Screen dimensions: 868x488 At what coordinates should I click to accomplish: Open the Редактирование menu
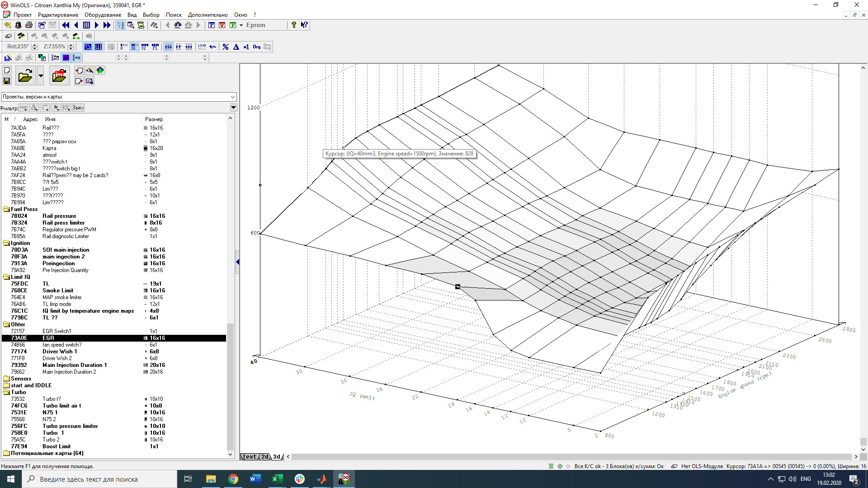point(58,15)
